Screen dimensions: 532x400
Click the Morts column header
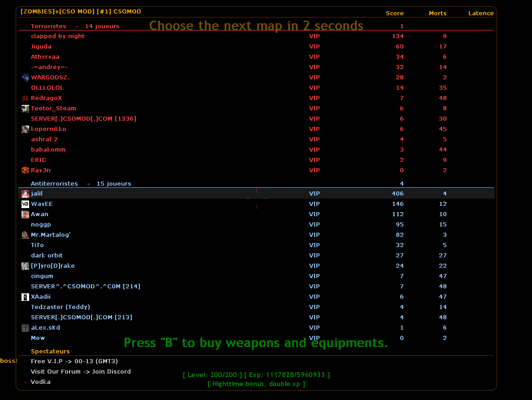point(437,13)
